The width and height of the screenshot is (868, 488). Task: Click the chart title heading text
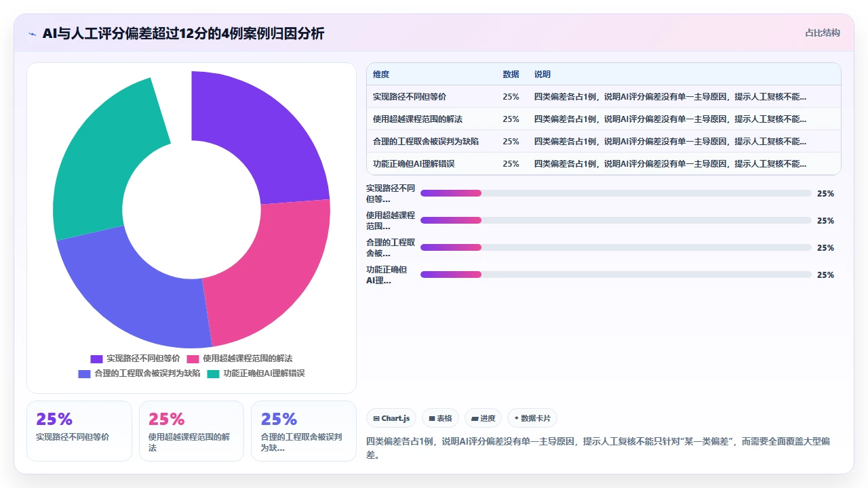(183, 33)
